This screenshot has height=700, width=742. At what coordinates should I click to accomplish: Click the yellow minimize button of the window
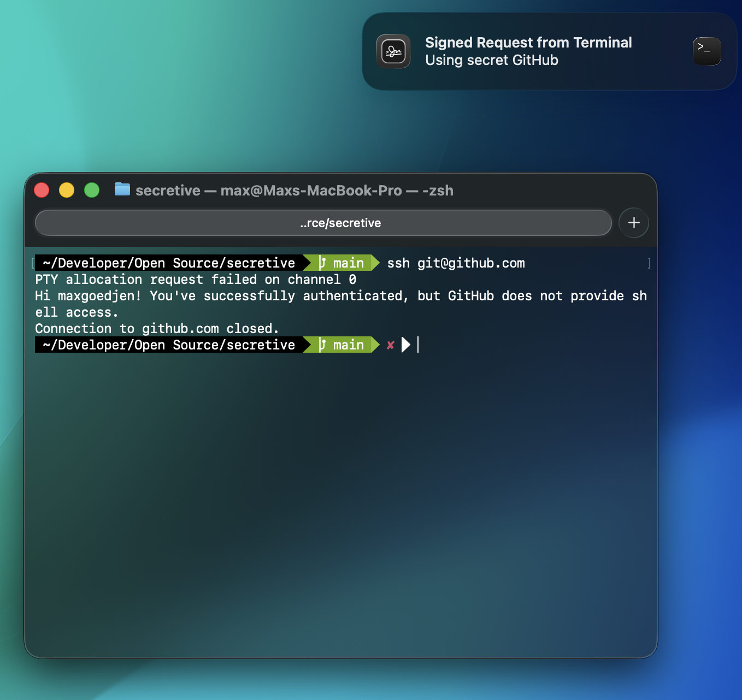point(67,189)
